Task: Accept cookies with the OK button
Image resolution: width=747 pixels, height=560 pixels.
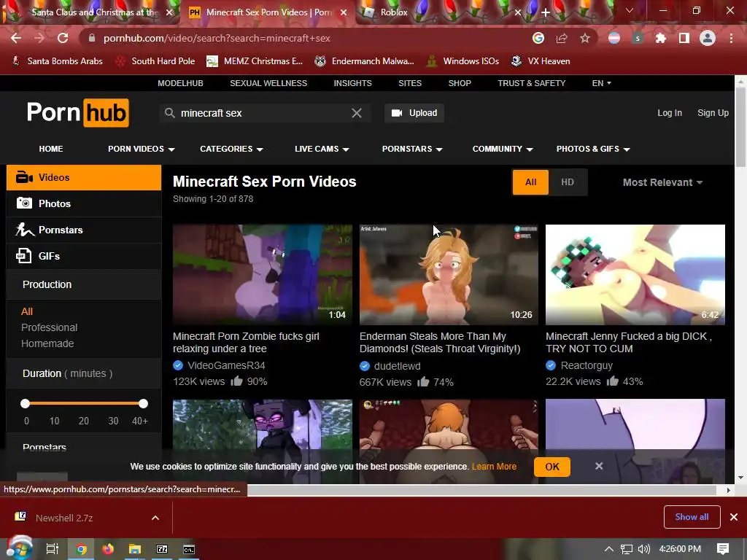Action: 552,467
